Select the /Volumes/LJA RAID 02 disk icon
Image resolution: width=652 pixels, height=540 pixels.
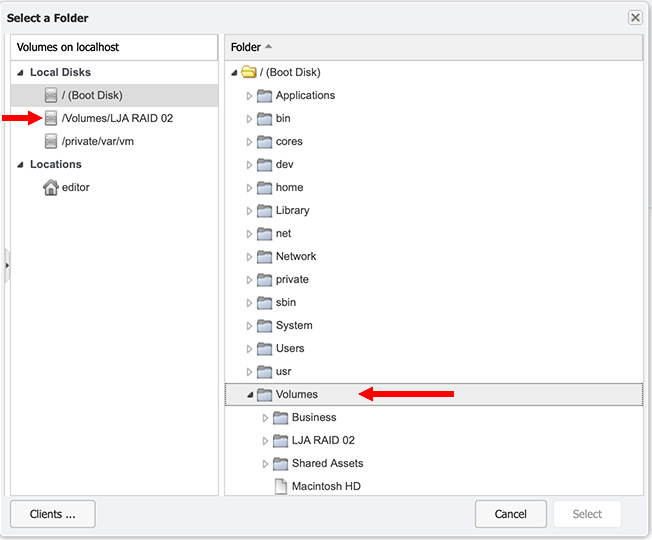coord(51,118)
